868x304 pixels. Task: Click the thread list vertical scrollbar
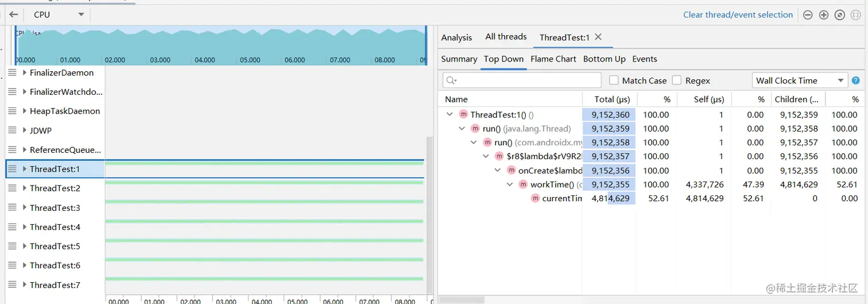tap(429, 213)
